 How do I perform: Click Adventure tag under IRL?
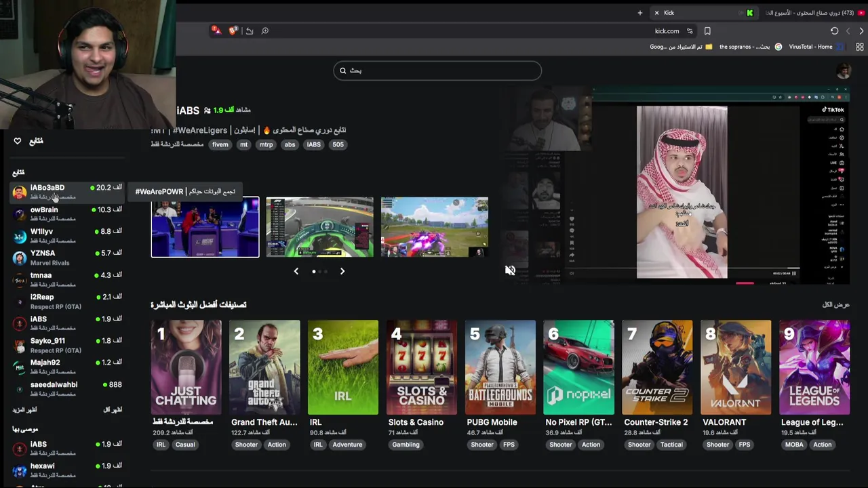point(347,445)
